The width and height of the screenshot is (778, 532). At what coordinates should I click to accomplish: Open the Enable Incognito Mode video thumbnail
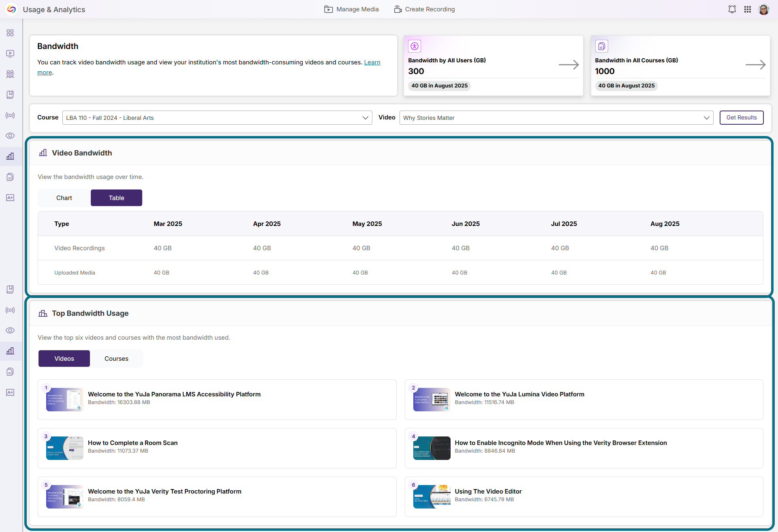click(x=432, y=448)
